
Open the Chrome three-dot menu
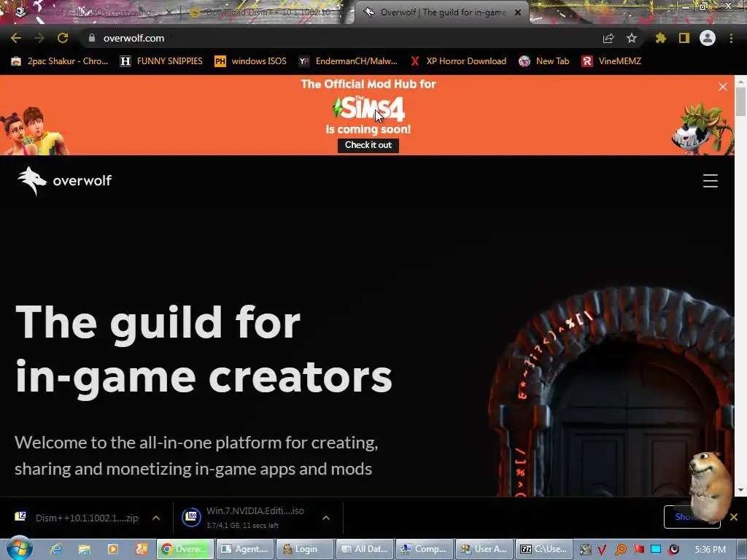[731, 38]
